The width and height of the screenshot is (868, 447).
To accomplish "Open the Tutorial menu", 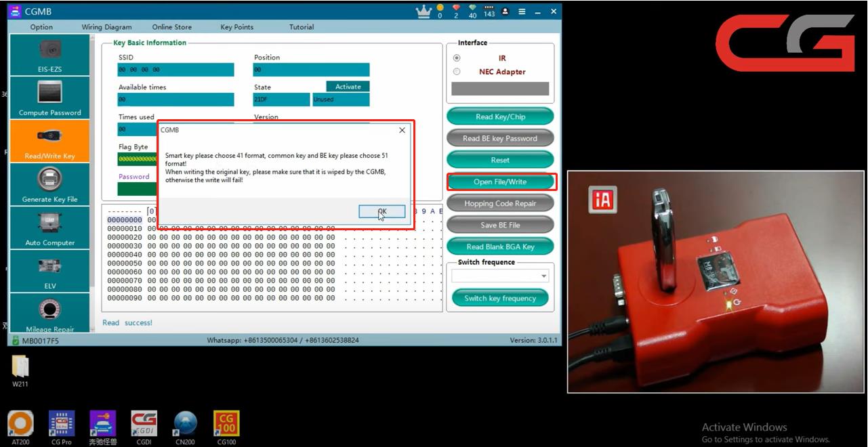I will coord(302,27).
